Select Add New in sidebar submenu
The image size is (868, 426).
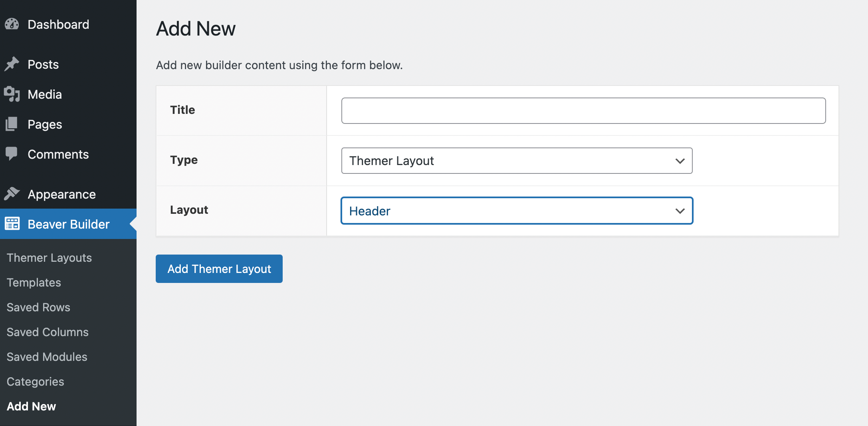31,406
